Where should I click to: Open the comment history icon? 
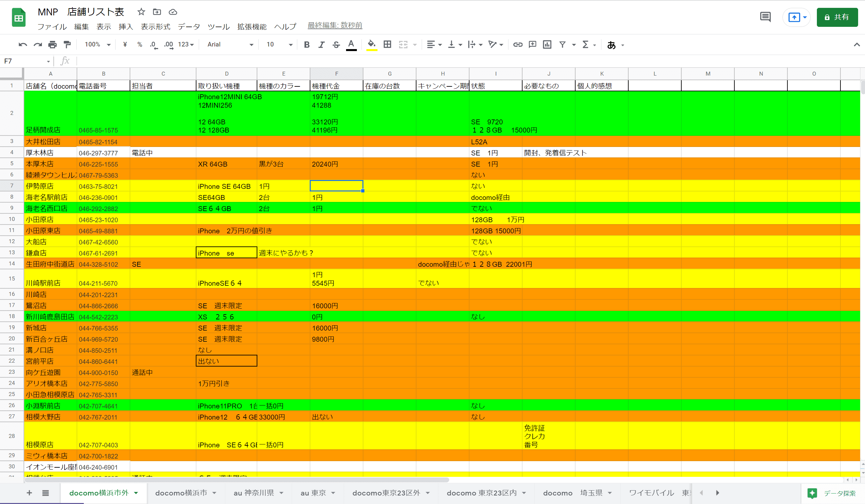765,17
